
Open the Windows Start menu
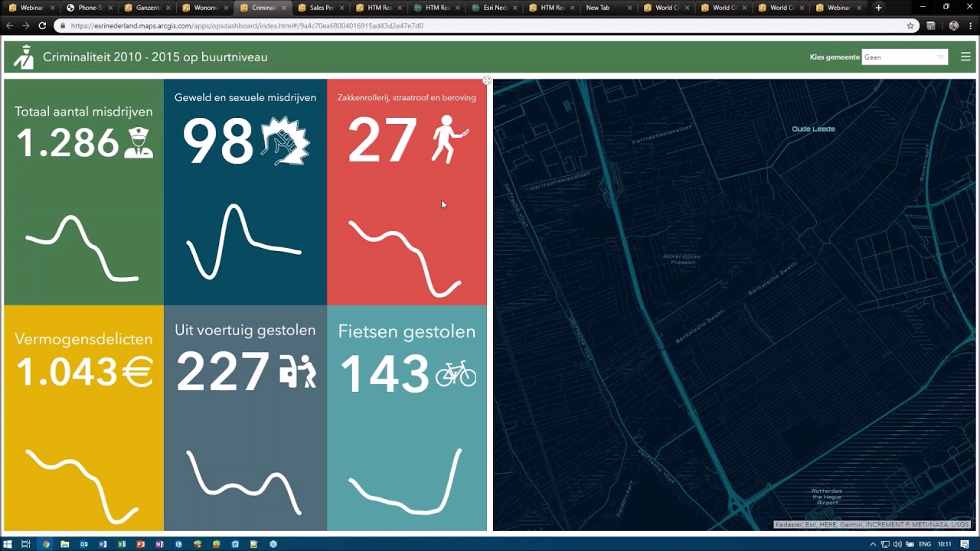pos(8,544)
